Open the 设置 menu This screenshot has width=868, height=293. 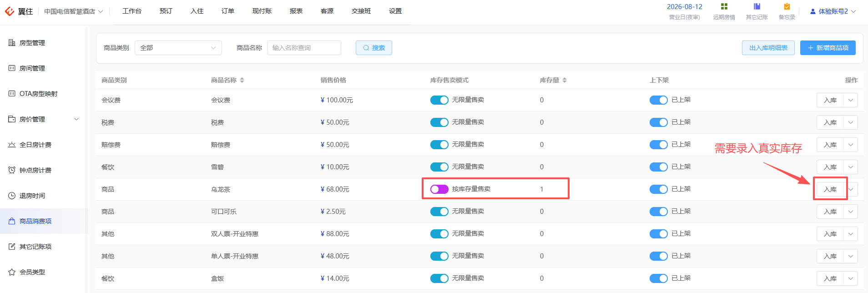coord(395,11)
